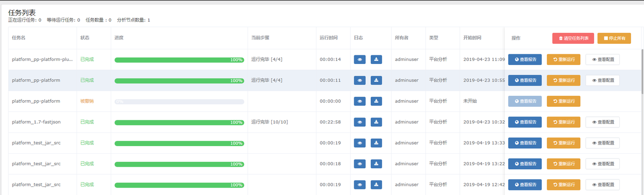Download log of task started 2019-04-19 13:33
The height and width of the screenshot is (195, 644).
point(377,143)
